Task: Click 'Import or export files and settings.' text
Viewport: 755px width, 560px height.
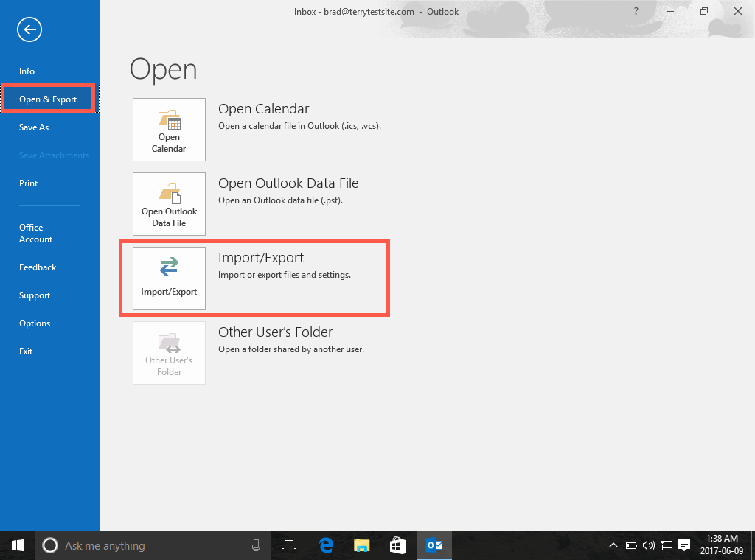Action: (285, 275)
